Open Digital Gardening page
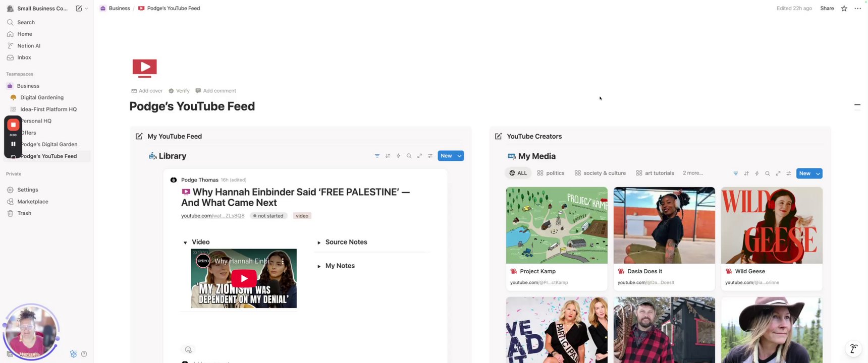868x363 pixels. click(x=42, y=97)
